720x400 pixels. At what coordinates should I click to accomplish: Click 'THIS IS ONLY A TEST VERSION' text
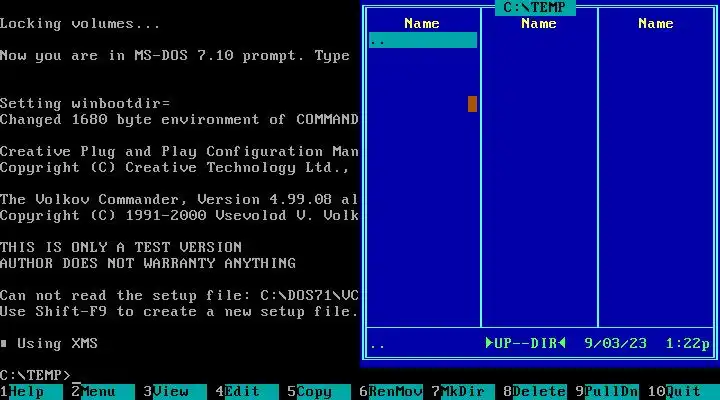(121, 248)
